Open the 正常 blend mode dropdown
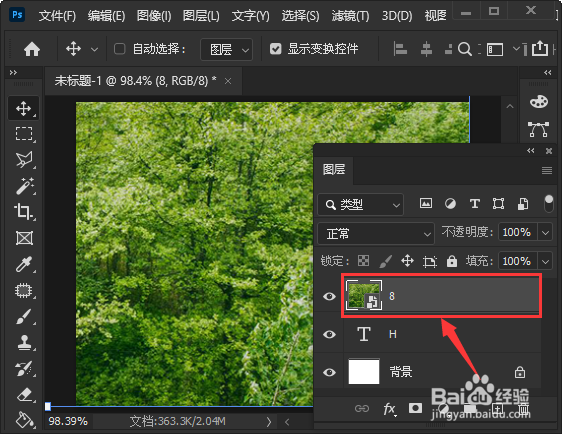 coord(376,234)
